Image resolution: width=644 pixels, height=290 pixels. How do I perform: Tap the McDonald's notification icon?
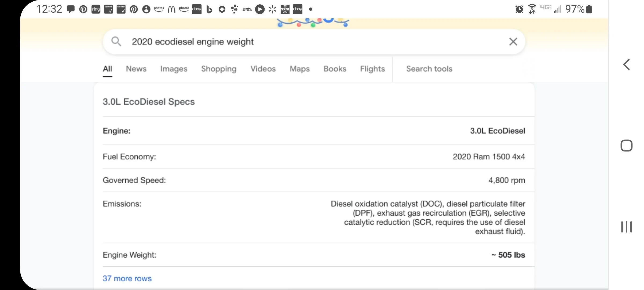point(171,9)
